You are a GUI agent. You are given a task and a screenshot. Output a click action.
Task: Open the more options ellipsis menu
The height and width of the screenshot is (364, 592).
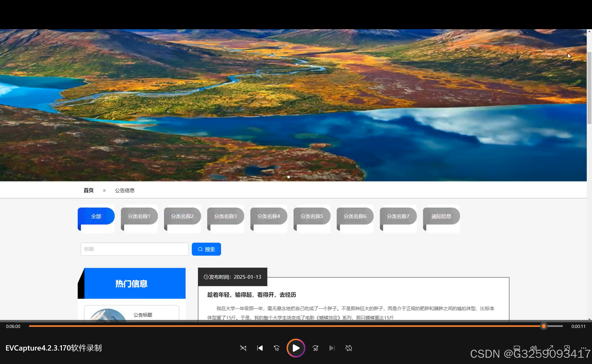coord(583,348)
